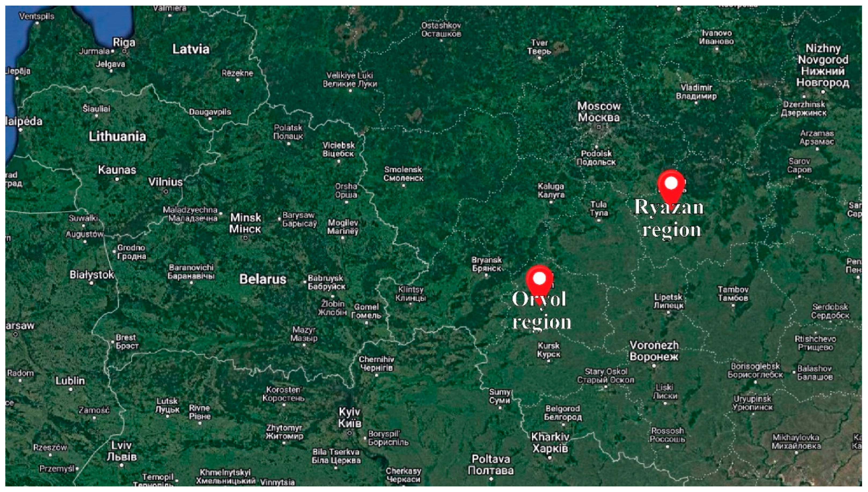The height and width of the screenshot is (492, 868).
Task: Click the Belarus country label
Action: [x=263, y=279]
